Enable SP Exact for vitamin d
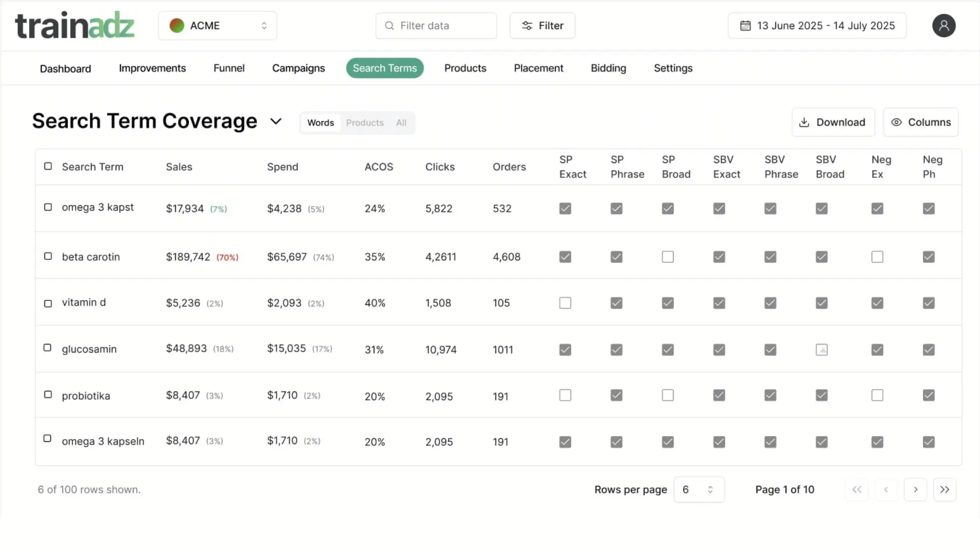Viewport: 980px width, 551px height. 565,303
